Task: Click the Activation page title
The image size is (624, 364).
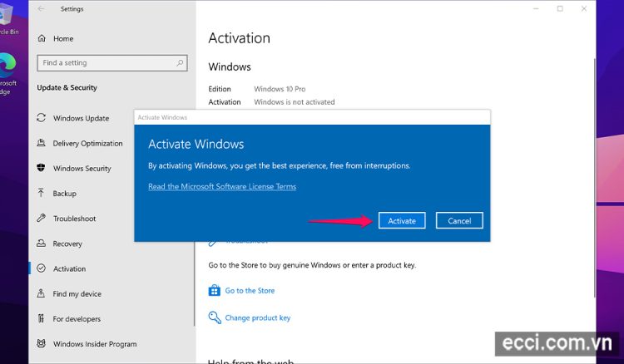Action: [239, 38]
